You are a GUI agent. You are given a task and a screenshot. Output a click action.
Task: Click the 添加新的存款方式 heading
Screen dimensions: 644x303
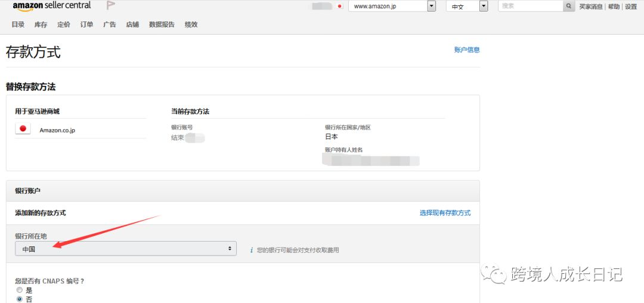[x=41, y=213]
